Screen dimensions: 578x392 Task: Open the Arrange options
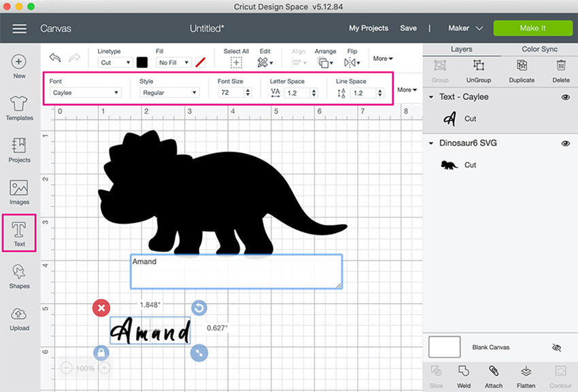pos(325,63)
